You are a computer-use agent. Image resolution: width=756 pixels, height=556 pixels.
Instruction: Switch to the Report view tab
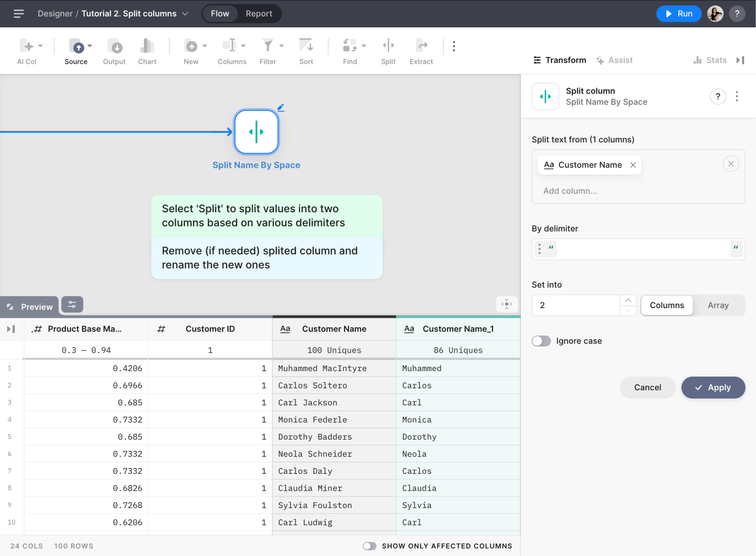coord(259,14)
